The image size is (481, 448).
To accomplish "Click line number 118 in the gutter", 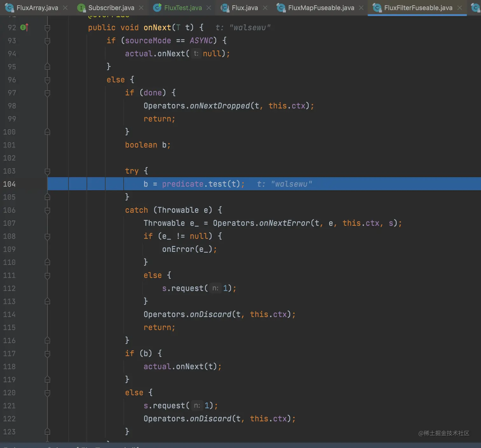I will coord(9,367).
